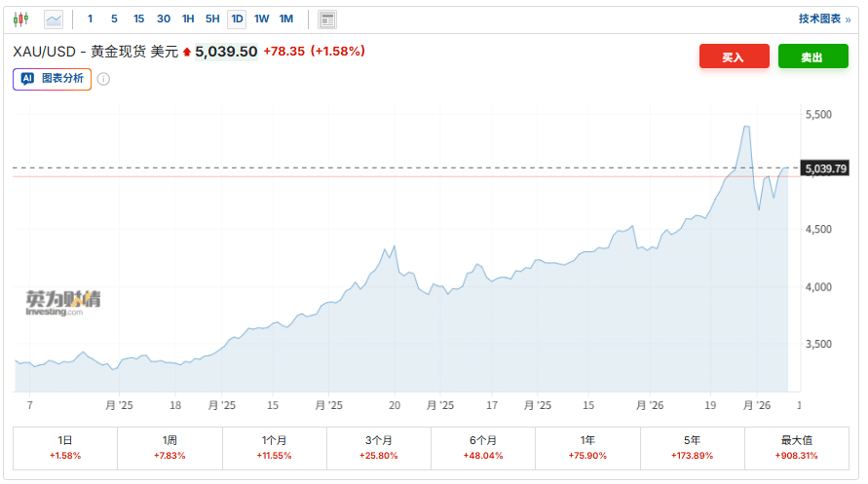The height and width of the screenshot is (484, 868).
Task: Choose the 1H interval
Action: point(188,19)
